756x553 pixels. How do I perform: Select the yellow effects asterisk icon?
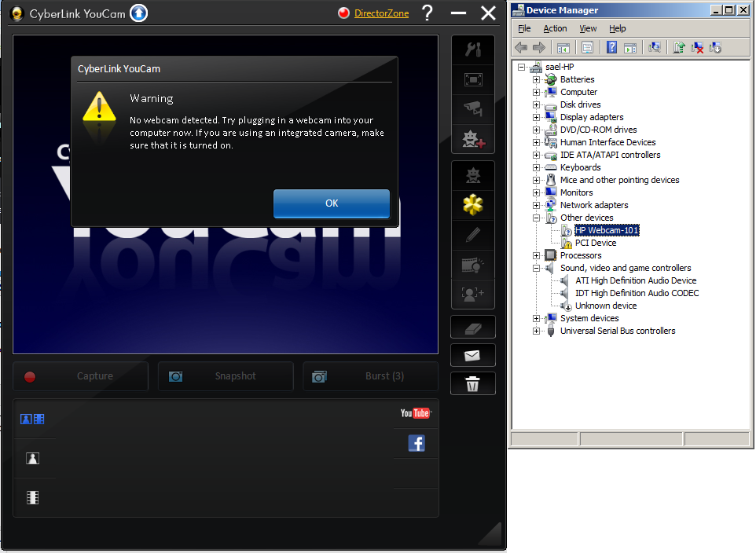click(472, 205)
